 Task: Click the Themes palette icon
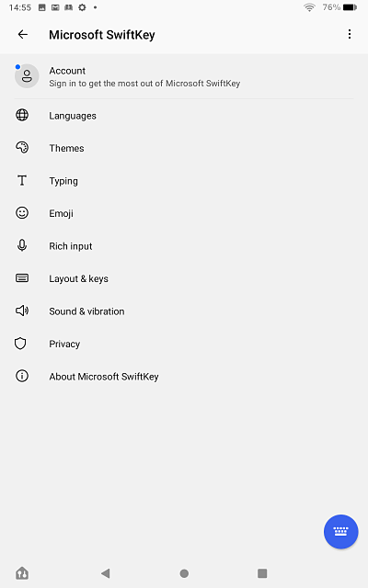point(22,147)
